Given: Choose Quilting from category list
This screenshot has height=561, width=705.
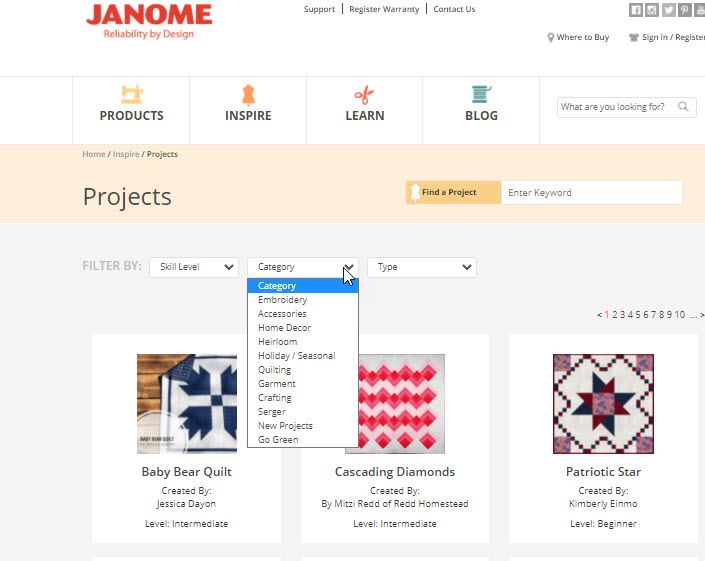Looking at the screenshot, I should click(x=303, y=370).
